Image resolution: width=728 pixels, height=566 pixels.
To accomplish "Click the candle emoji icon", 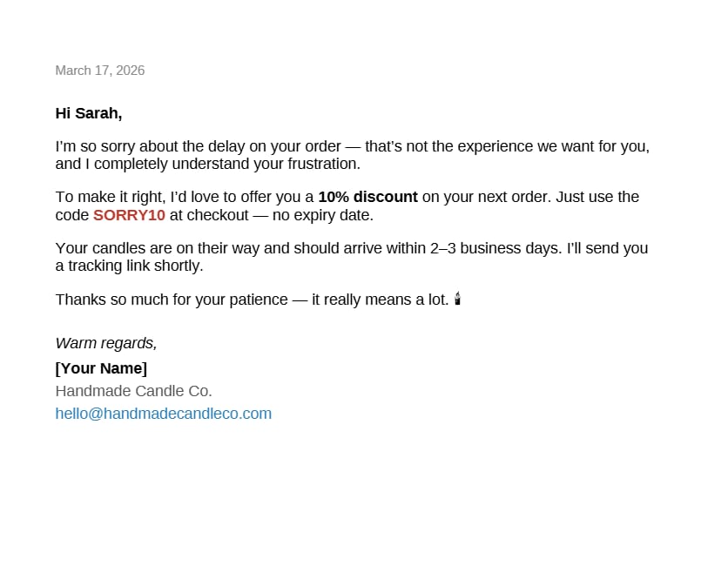I will [458, 299].
